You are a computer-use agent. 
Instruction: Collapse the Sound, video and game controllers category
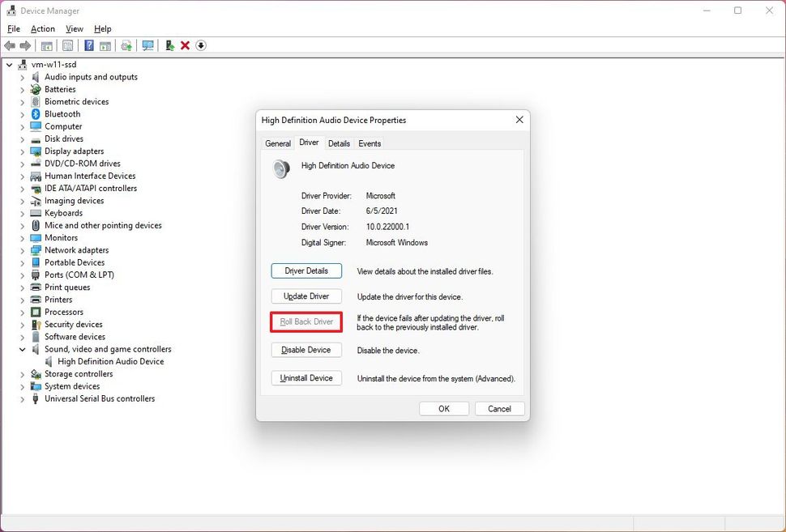pyautogui.click(x=22, y=349)
